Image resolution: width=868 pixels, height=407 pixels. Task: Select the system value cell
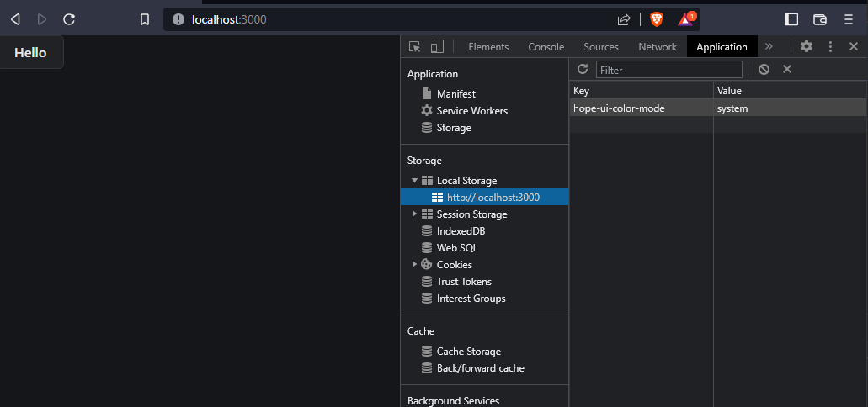(791, 108)
